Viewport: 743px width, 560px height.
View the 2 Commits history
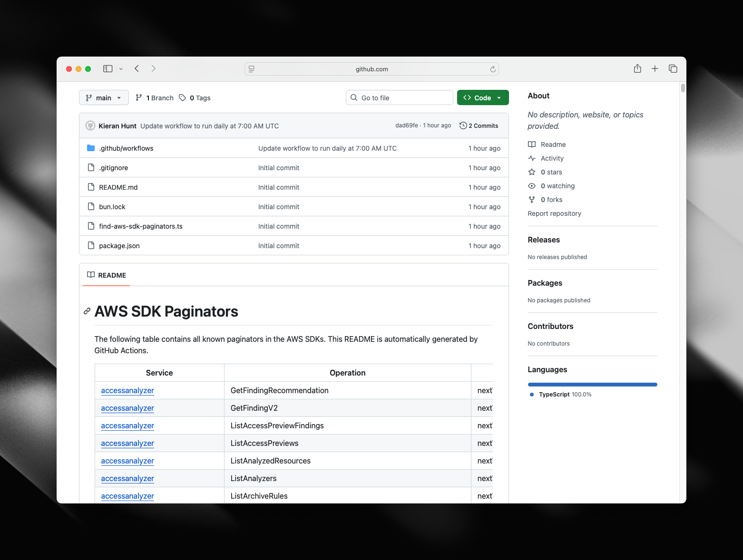479,126
